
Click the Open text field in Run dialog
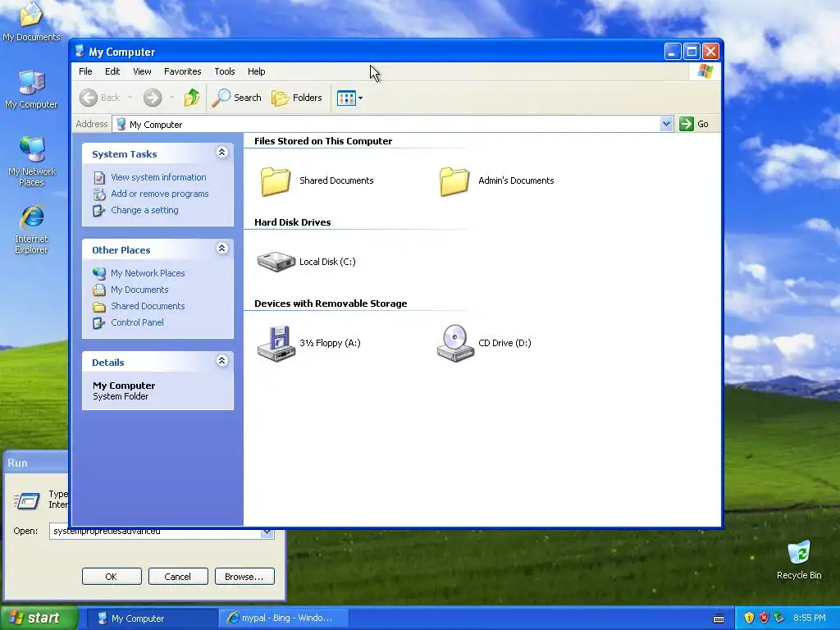(x=155, y=533)
